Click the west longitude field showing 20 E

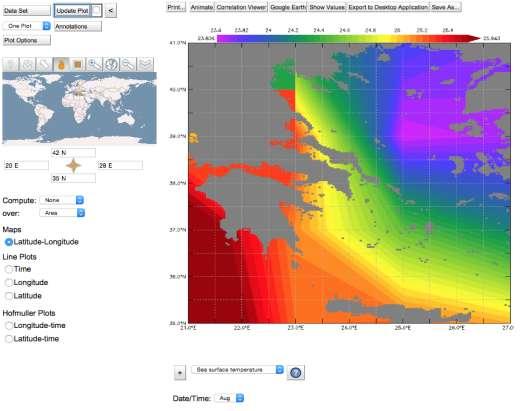tap(26, 165)
